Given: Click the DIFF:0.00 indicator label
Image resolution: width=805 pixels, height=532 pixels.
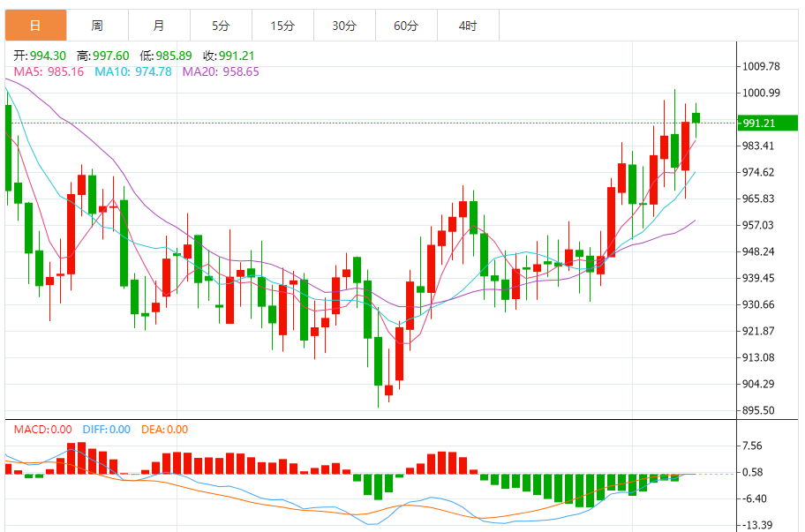Looking at the screenshot, I should [107, 430].
